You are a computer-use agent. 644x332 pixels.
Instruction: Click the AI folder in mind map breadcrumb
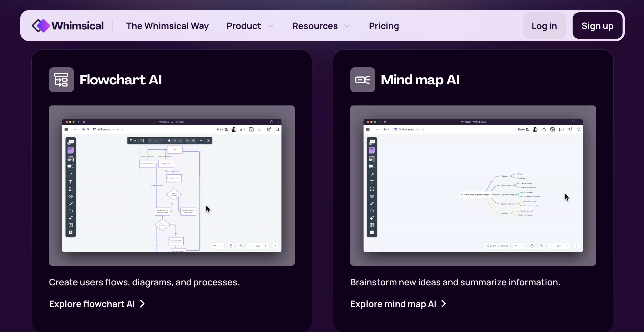pyautogui.click(x=387, y=129)
